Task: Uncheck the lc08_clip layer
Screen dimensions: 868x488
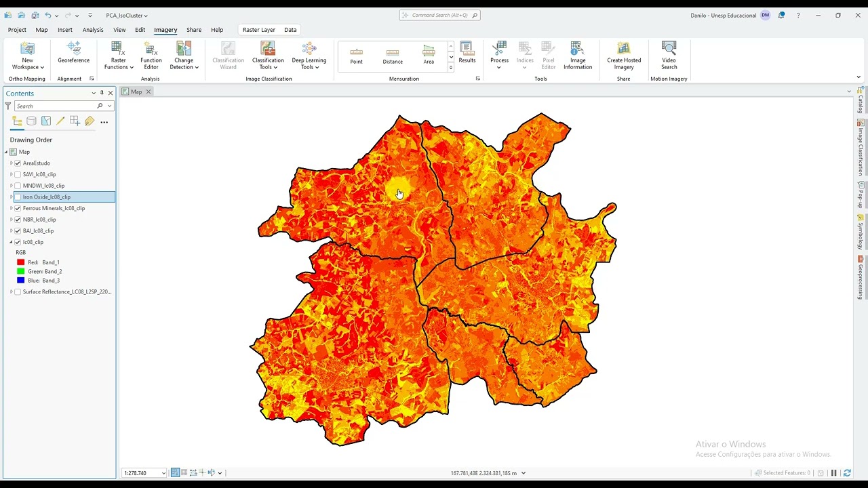Action: pos(18,242)
